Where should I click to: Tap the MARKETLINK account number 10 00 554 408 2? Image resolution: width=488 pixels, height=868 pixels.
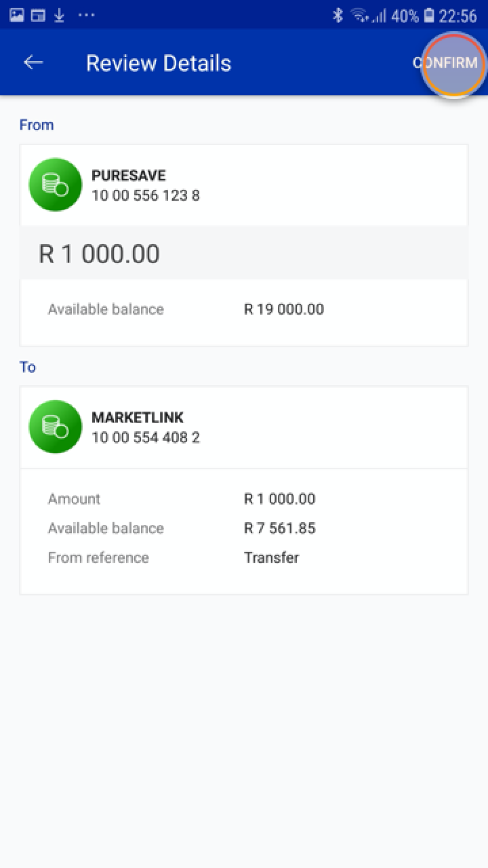click(146, 438)
